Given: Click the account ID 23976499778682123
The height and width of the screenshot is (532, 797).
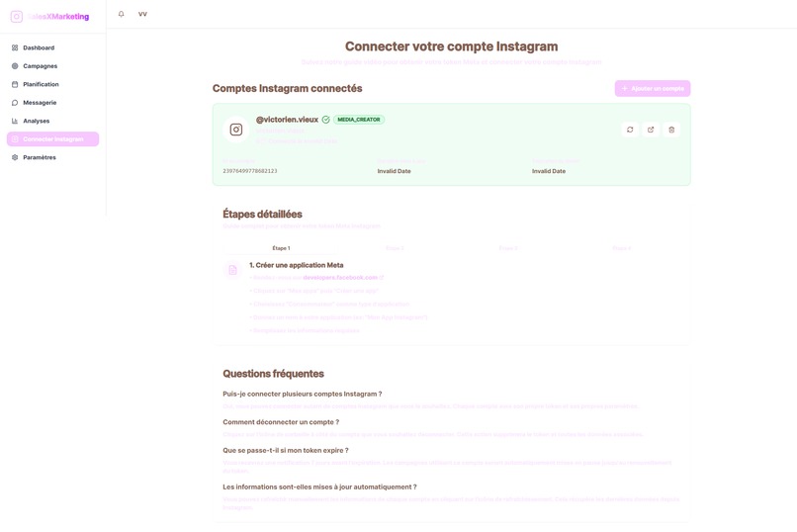Looking at the screenshot, I should pyautogui.click(x=250, y=171).
